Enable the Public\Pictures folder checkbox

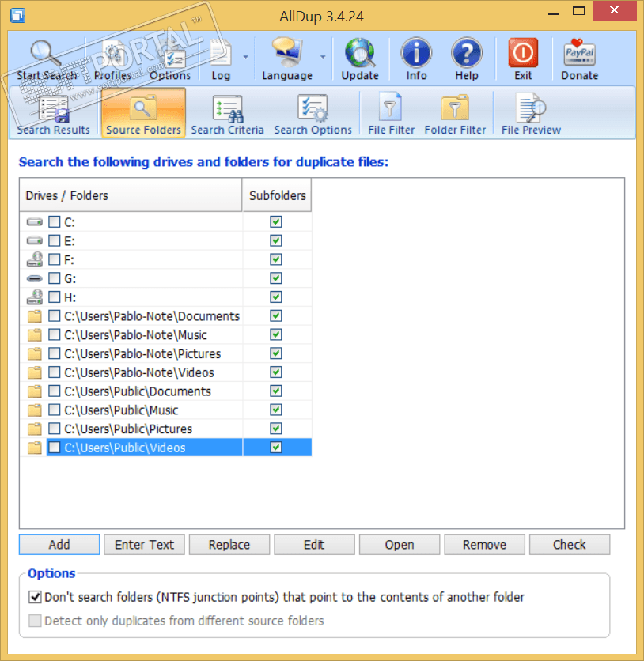tap(54, 429)
